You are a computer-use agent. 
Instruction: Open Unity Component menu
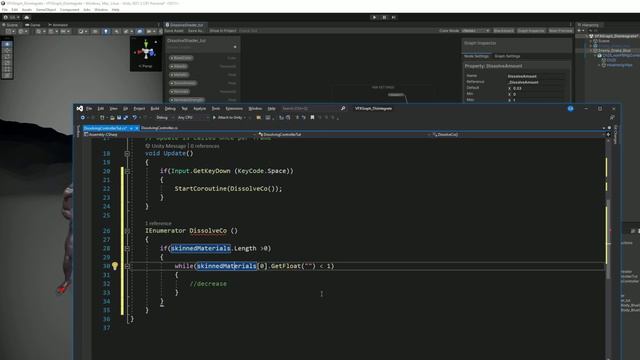tap(69, 9)
